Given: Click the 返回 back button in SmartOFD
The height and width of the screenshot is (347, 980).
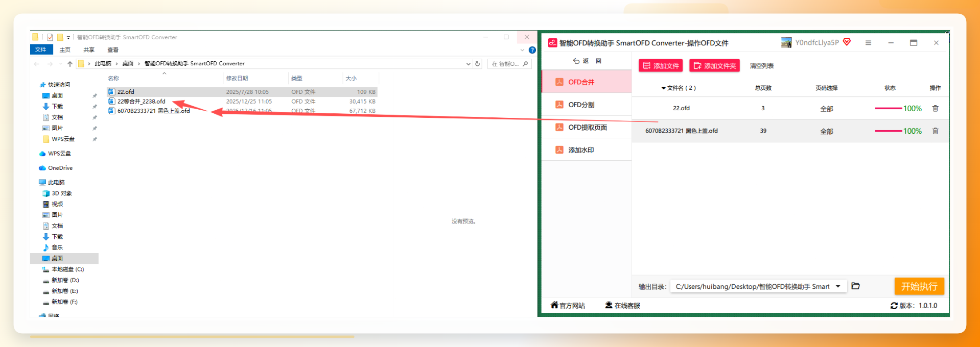Looking at the screenshot, I should point(587,61).
